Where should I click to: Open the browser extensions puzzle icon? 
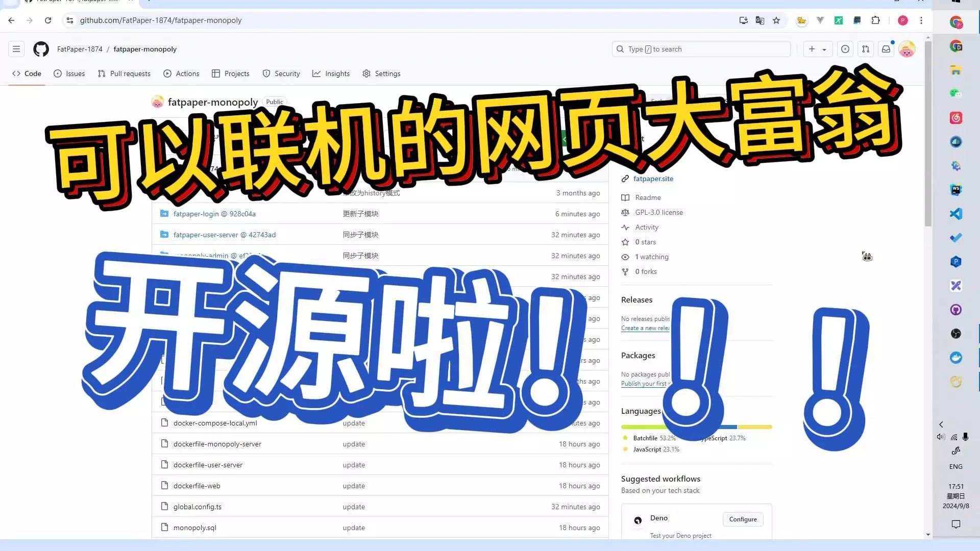point(876,20)
